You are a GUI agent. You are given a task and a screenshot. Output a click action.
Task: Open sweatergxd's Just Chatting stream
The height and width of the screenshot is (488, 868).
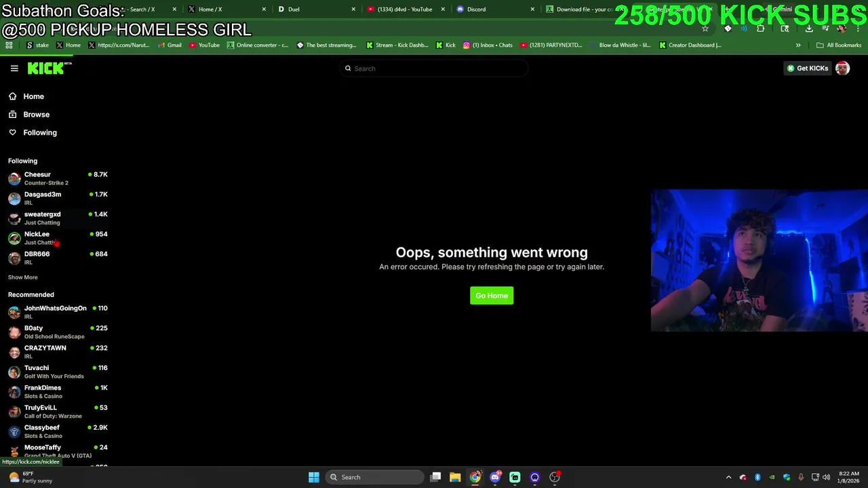tap(58, 218)
